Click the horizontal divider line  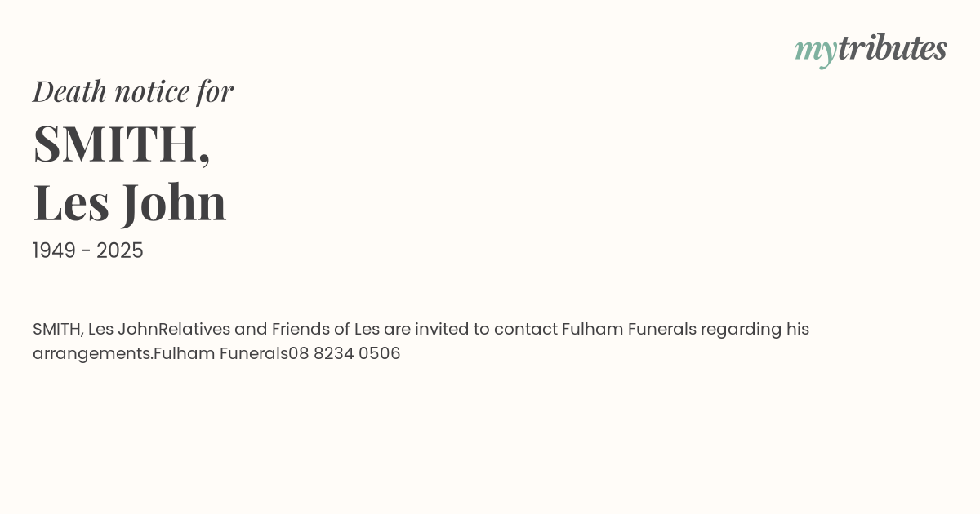[490, 290]
